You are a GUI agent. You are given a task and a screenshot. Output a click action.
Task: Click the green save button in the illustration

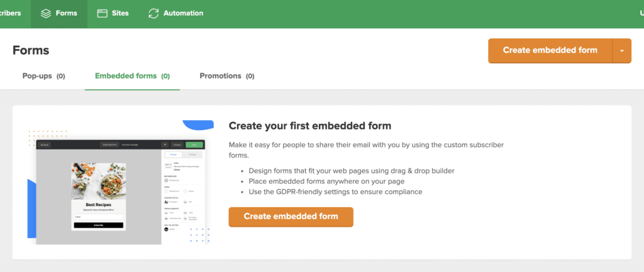(194, 145)
